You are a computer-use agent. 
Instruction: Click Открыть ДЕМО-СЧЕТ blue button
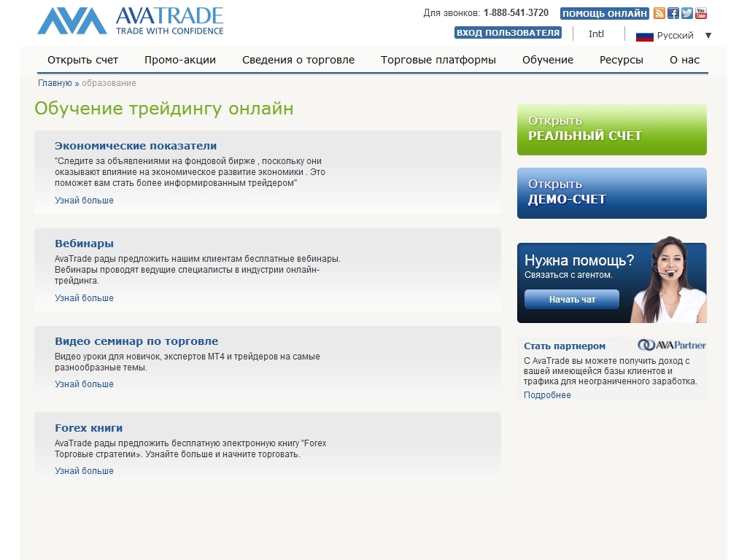[611, 193]
